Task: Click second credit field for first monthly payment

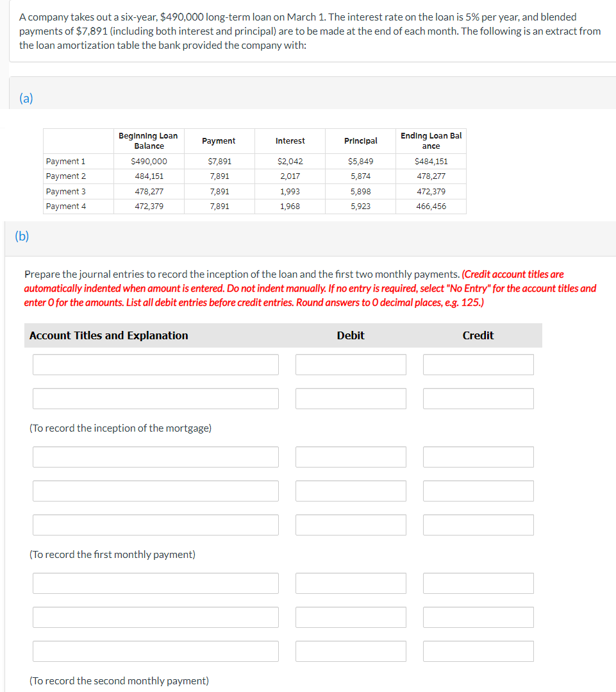Action: (x=478, y=491)
